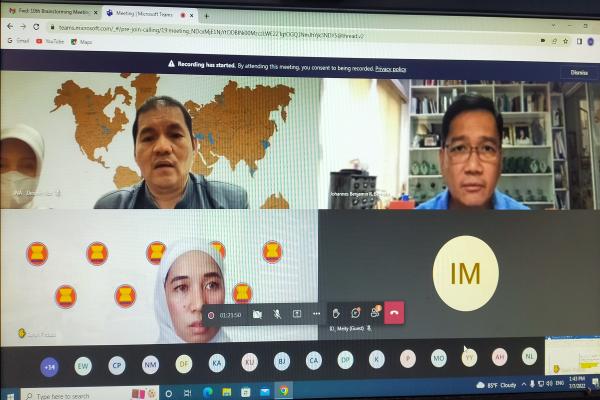Open More actions ellipsis menu
Image resolution: width=600 pixels, height=400 pixels.
point(316,314)
